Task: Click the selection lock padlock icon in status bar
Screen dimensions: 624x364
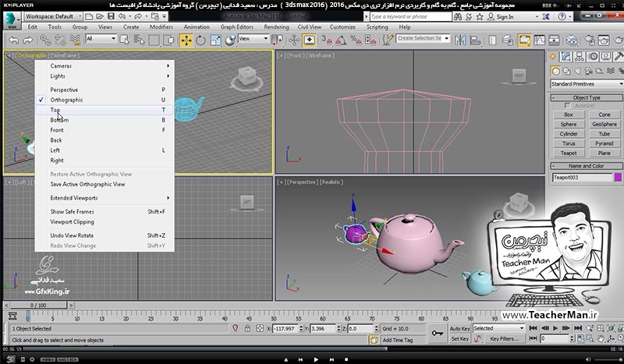Action: point(247,329)
